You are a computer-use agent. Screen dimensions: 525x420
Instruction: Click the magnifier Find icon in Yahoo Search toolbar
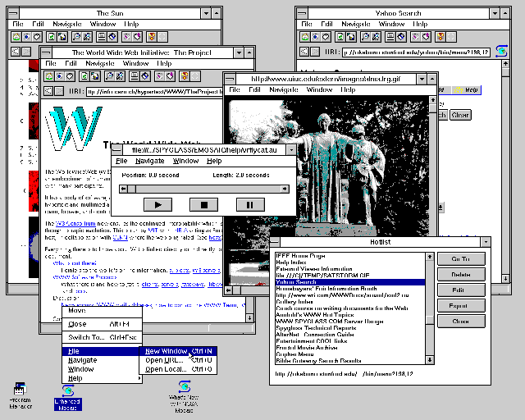click(x=365, y=37)
